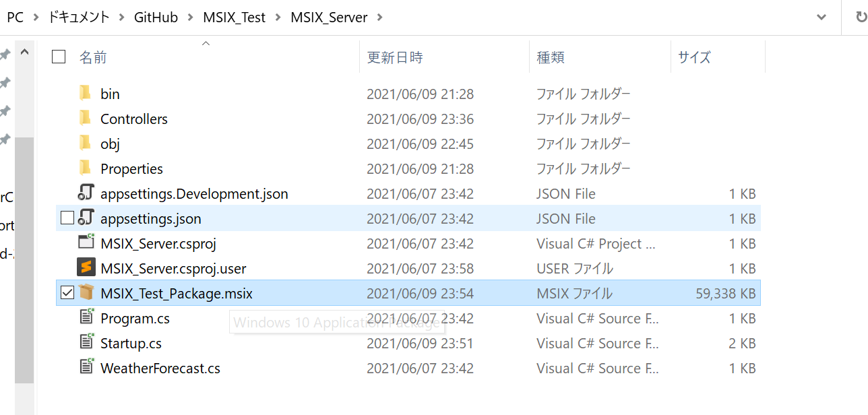Select the obj folder name
The height and width of the screenshot is (415, 868).
click(110, 143)
